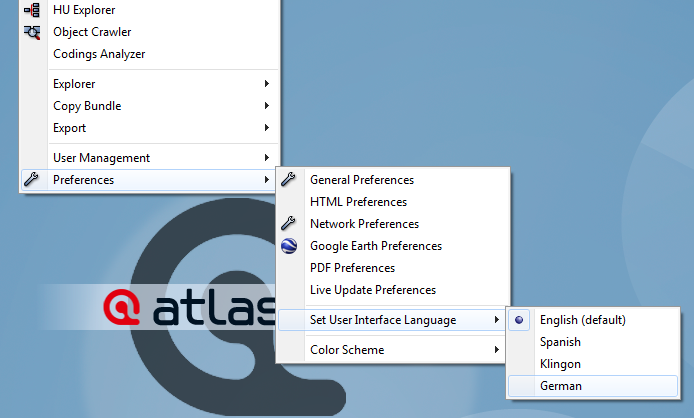Image resolution: width=694 pixels, height=418 pixels.
Task: Choose Copy Bundle menu entry
Action: pos(150,106)
